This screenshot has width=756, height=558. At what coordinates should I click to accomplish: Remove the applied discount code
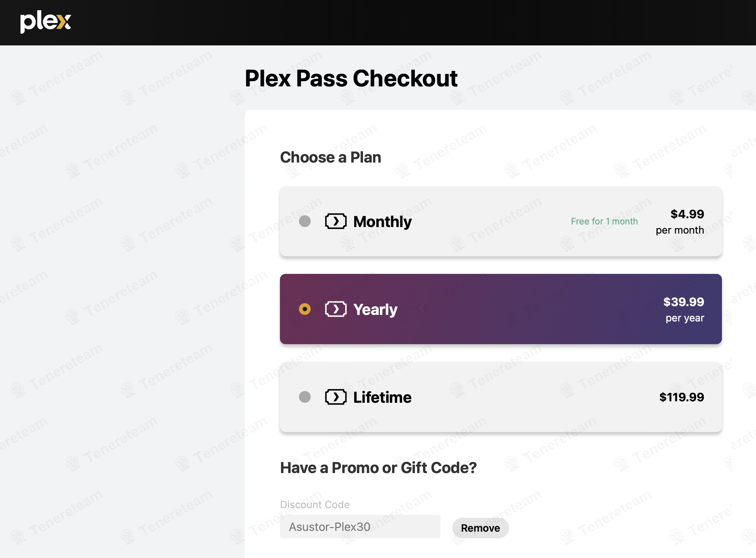(480, 528)
